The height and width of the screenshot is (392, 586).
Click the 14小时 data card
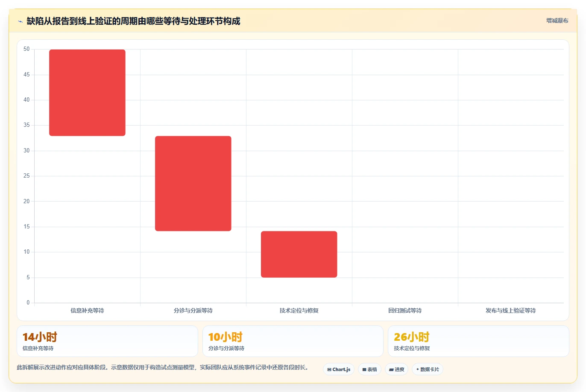pos(107,341)
